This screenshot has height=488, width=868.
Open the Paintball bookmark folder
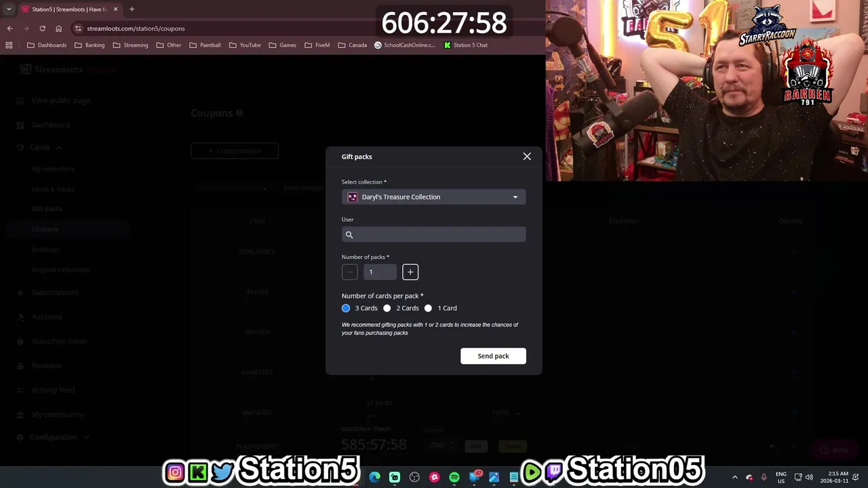pyautogui.click(x=205, y=45)
